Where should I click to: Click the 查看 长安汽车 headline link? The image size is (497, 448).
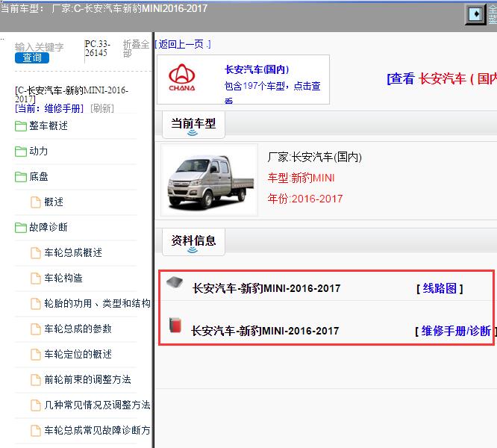442,78
